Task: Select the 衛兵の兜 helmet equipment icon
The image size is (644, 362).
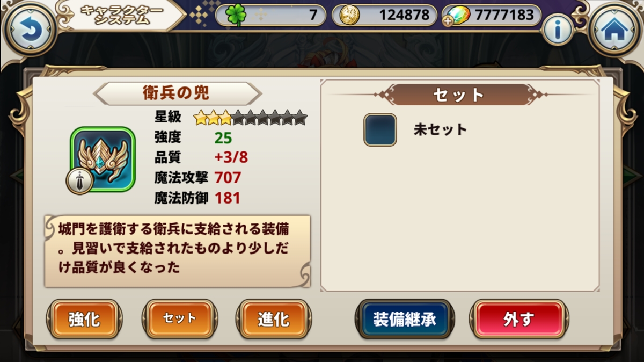Action: (102, 158)
